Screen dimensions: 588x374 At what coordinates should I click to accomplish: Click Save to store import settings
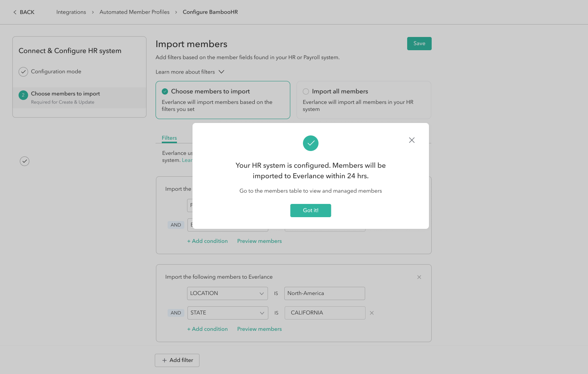(x=419, y=44)
